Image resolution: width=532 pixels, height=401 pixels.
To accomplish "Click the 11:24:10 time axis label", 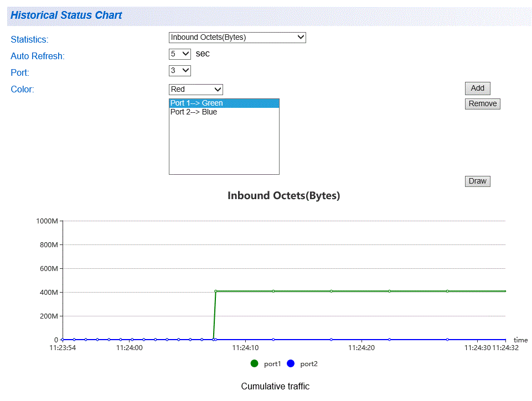I will 245,348.
